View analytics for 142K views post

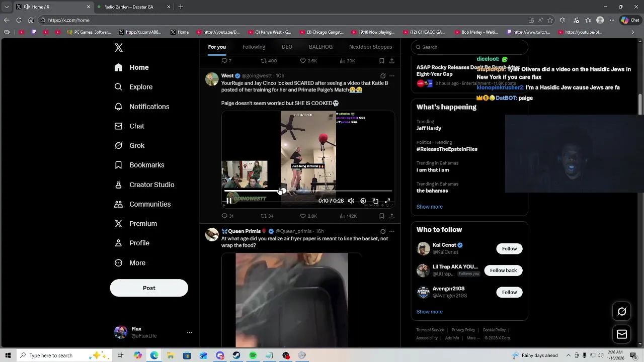point(348,216)
